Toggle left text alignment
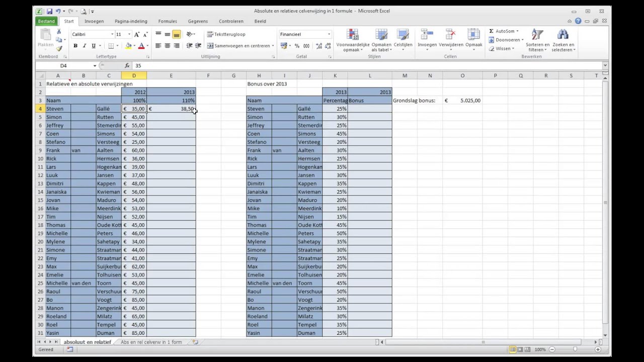 click(x=158, y=46)
